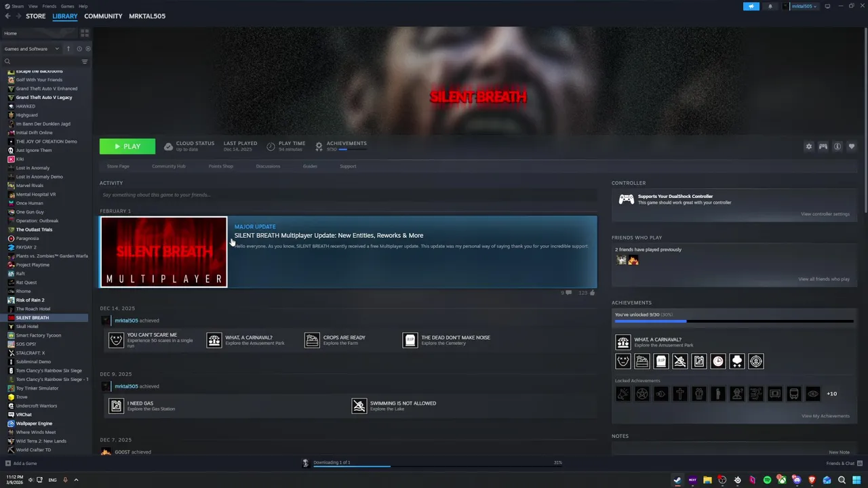Open the Guides link

click(310, 166)
